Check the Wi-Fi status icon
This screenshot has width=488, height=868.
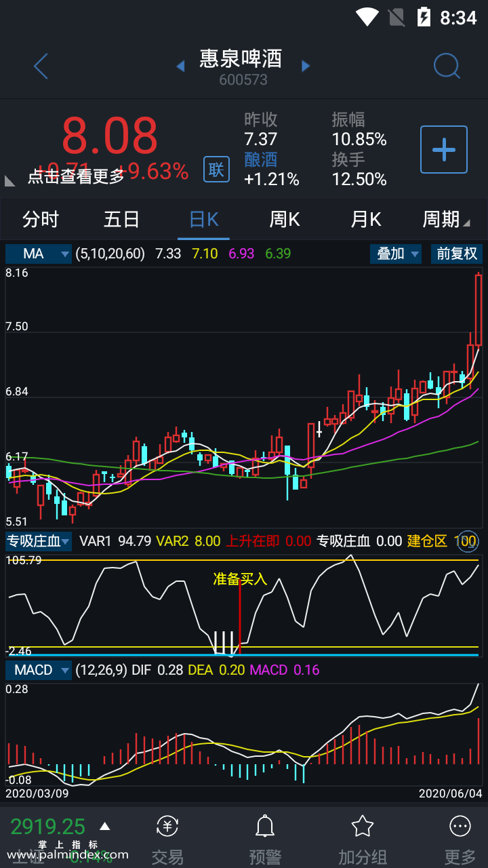(367, 17)
